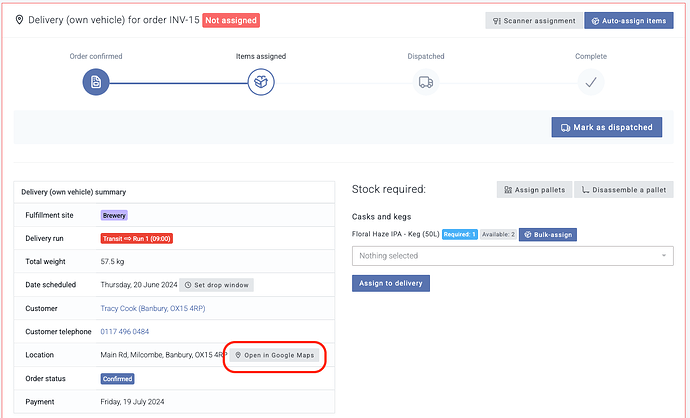Image resolution: width=690 pixels, height=418 pixels.
Task: Click the Required: 1 badge
Action: click(459, 234)
